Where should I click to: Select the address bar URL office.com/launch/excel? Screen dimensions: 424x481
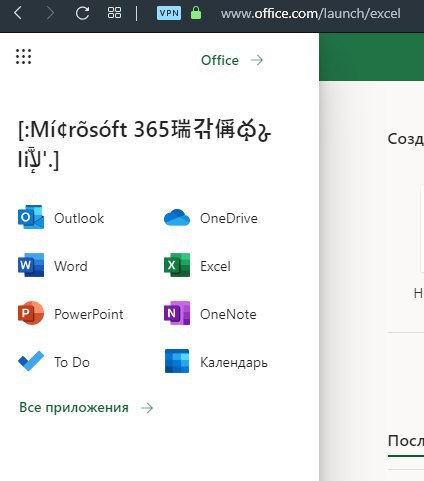click(x=311, y=14)
